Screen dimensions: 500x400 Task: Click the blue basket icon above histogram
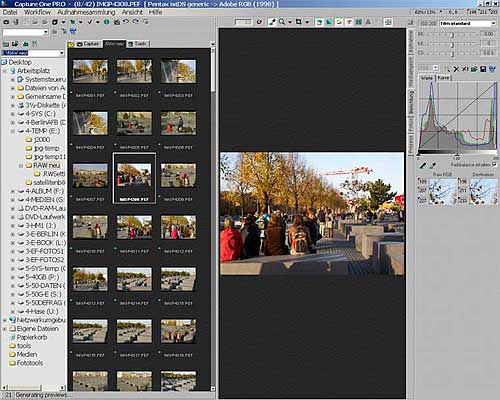point(492,69)
